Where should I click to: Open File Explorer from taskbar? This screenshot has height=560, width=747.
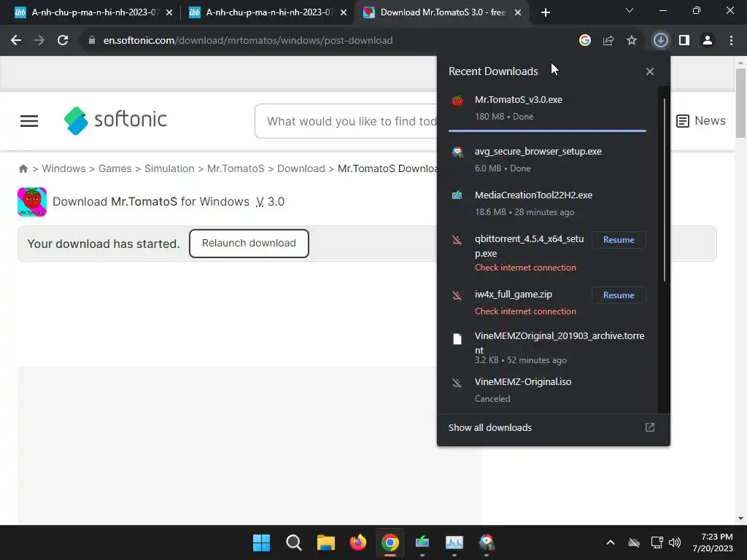click(x=326, y=542)
